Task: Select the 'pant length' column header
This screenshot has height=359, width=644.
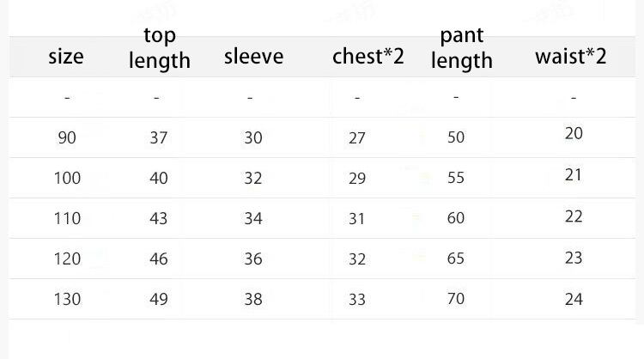Action: click(462, 48)
